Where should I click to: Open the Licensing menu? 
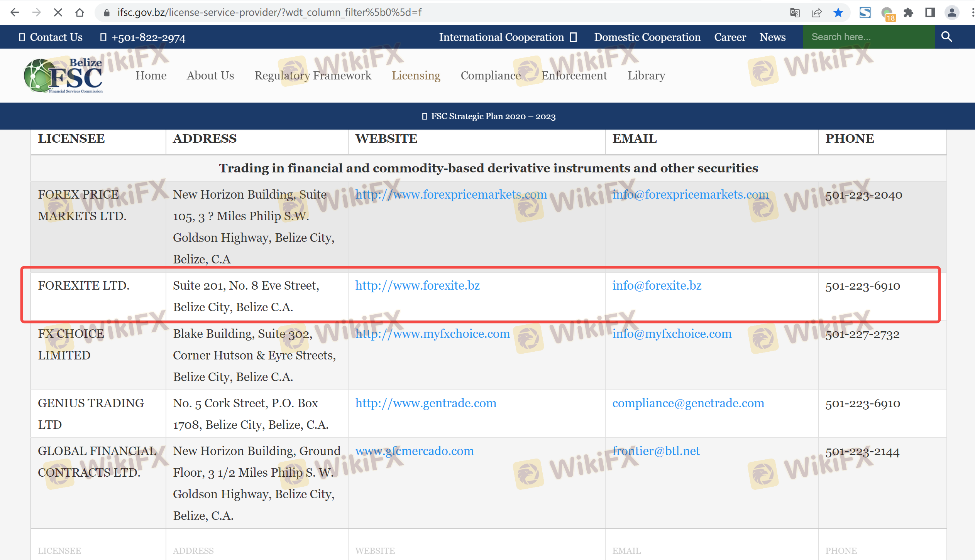coord(416,76)
